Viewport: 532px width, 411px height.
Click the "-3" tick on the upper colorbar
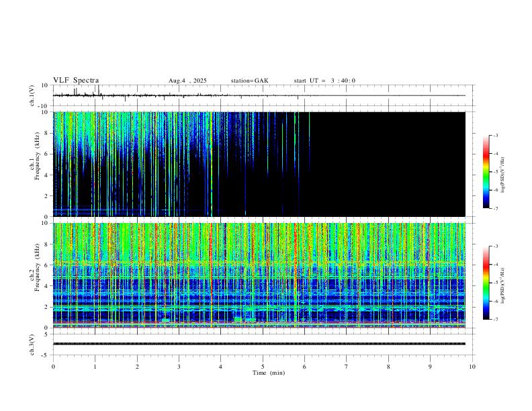[496, 135]
